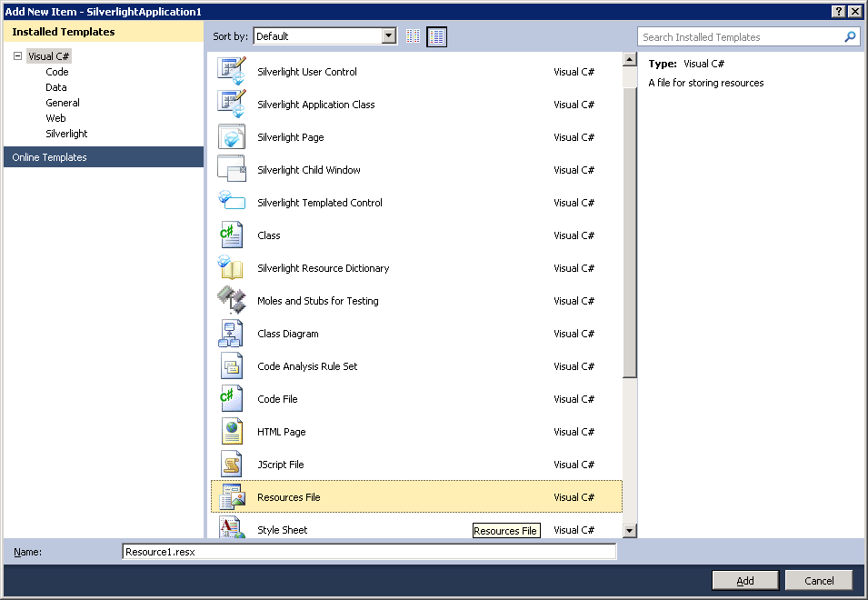
Task: Select the Code Analysis Rule Set label
Action: point(307,366)
